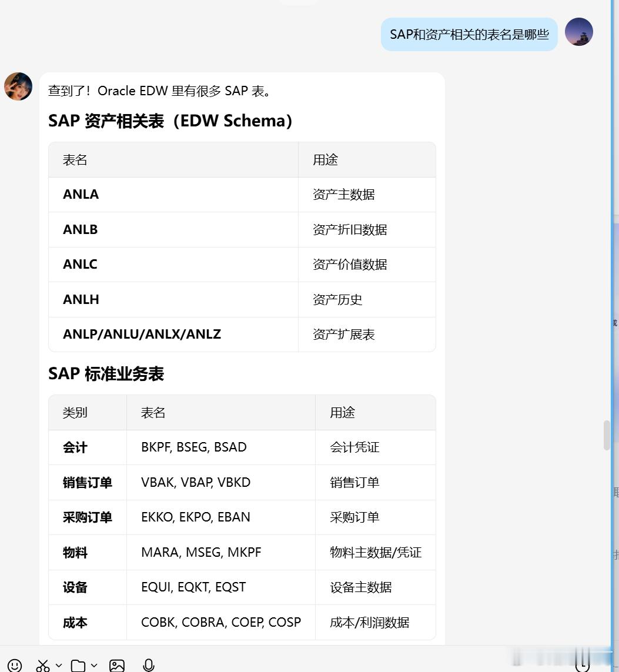
Task: Click the ANLP/ANLU/ANLX/ANLZ cell
Action: pos(173,335)
